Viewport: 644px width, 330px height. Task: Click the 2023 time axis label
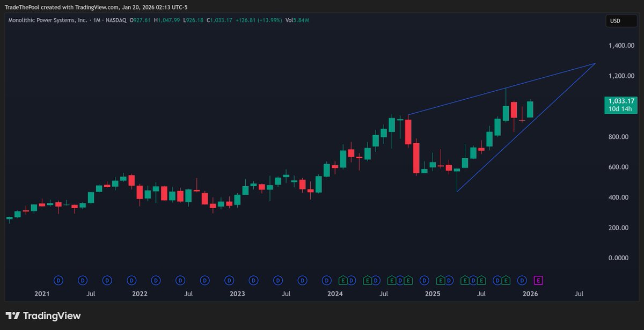click(x=237, y=294)
